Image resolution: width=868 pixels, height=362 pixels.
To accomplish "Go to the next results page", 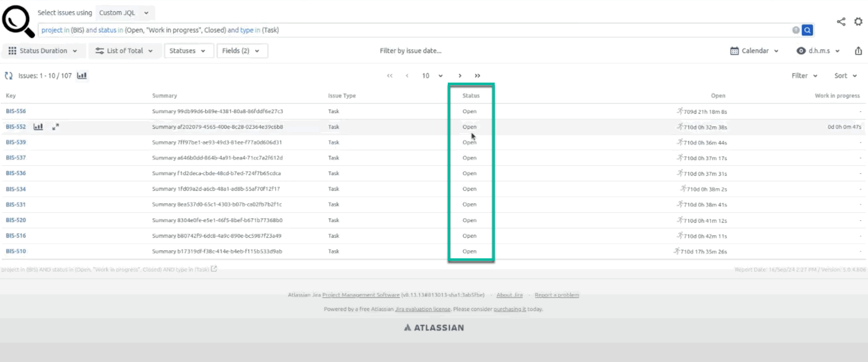I will (460, 76).
